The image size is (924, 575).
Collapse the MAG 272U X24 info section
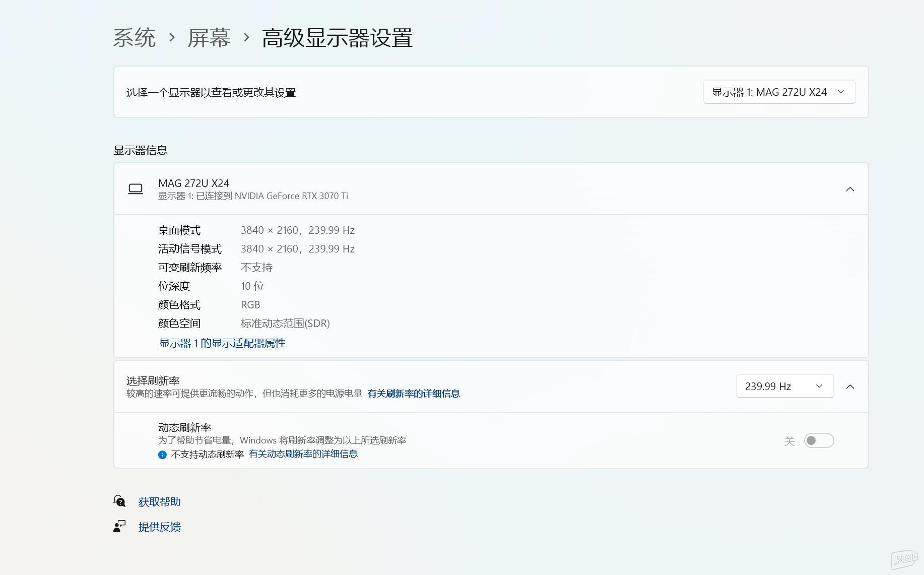coord(850,189)
